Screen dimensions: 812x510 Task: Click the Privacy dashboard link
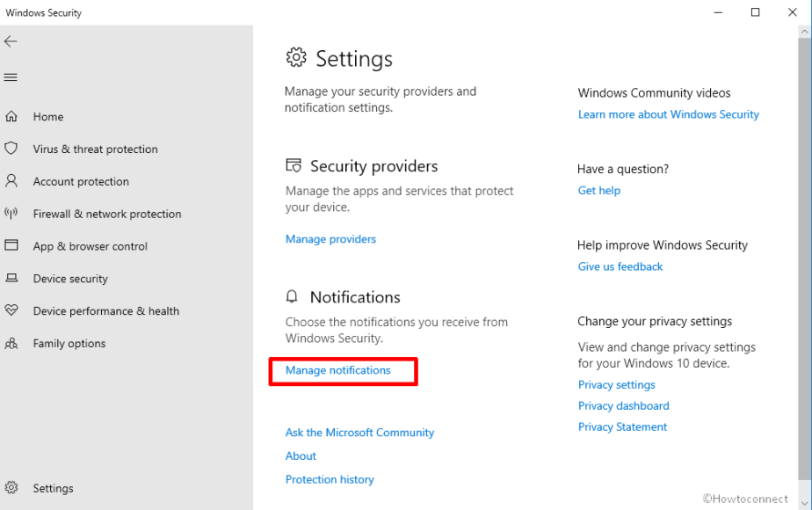click(x=623, y=405)
